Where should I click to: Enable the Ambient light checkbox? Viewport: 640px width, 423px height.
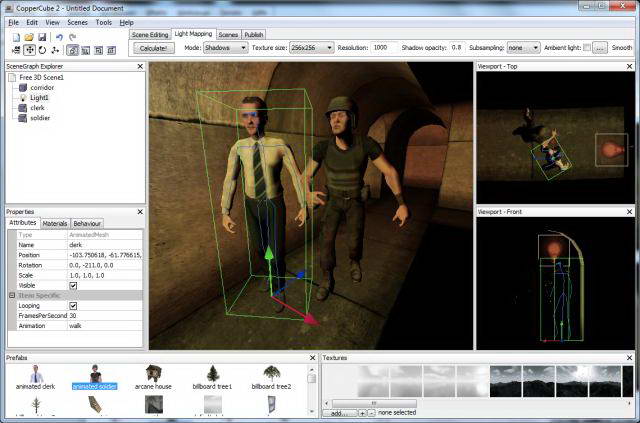586,47
